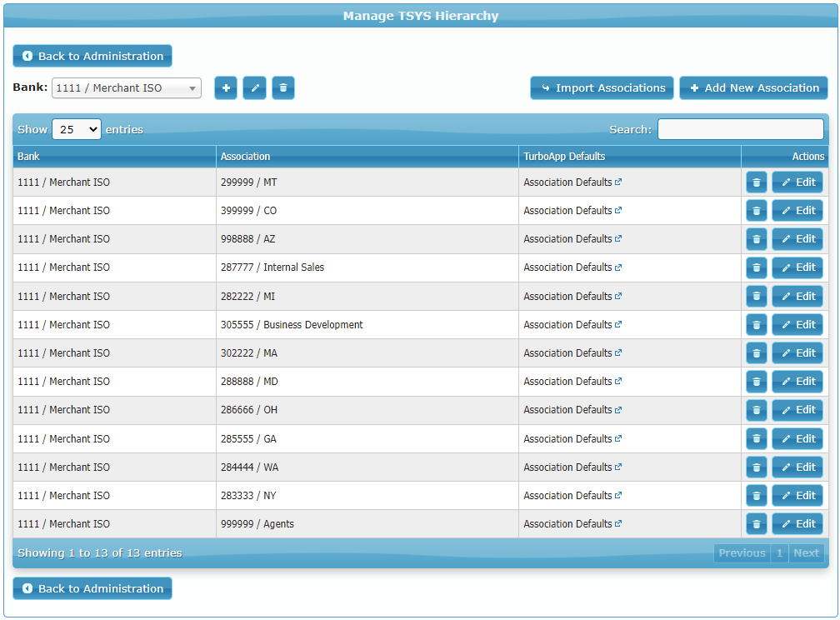Delete the 288888 / MD association
Screen dimensions: 840x620
[757, 382]
